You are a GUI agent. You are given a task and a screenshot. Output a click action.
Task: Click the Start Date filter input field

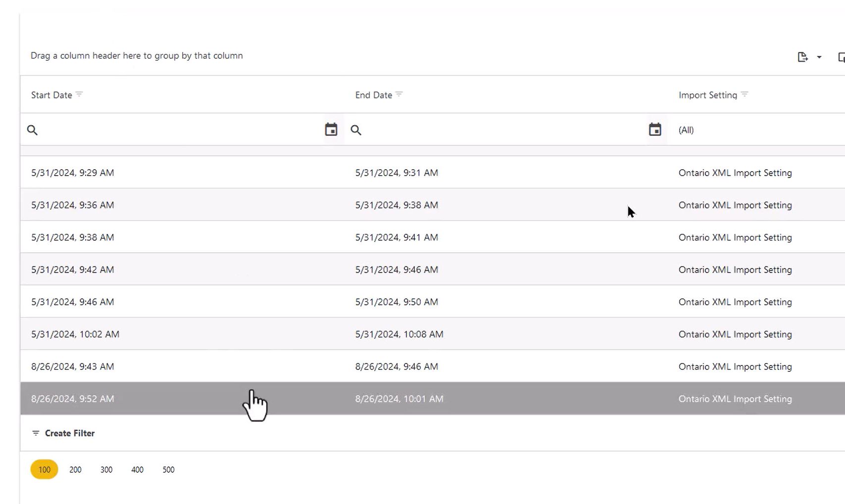178,130
